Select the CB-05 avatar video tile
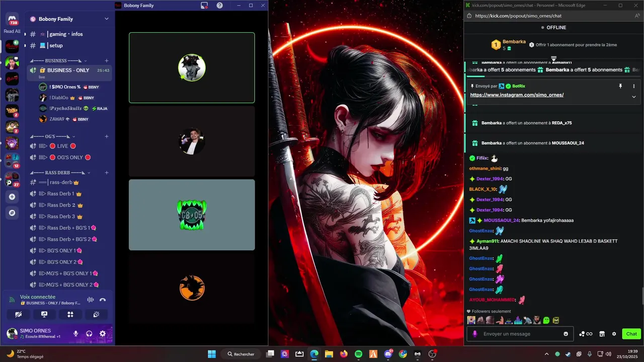The image size is (644, 362). (192, 215)
